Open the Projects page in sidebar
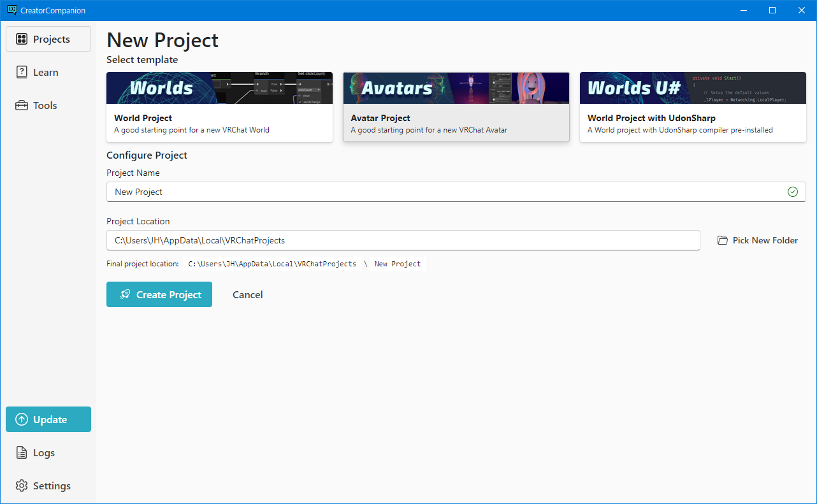This screenshot has height=504, width=817. [x=48, y=39]
